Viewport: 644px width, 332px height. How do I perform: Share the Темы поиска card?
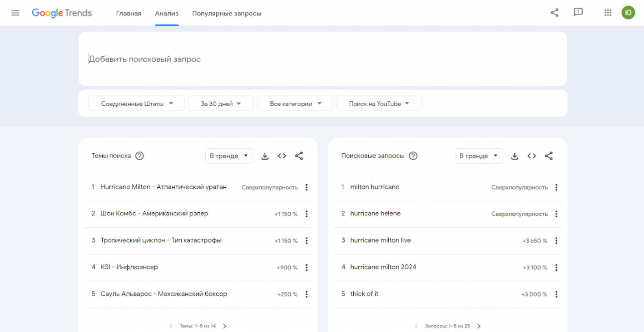[x=299, y=156]
